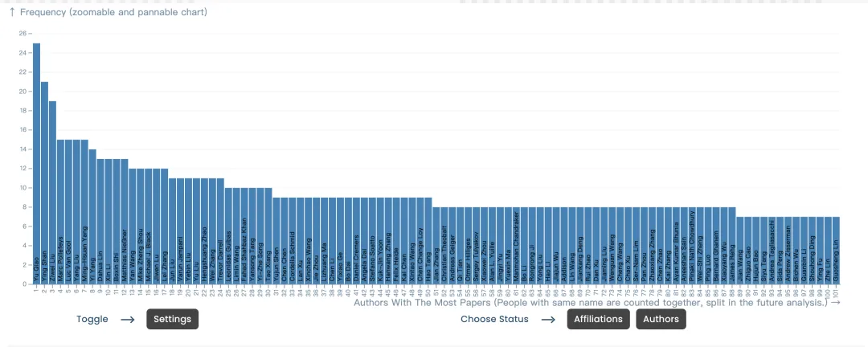Click the Andrew Zisserman bar
Viewport: 868px width, 347px height.
[787, 250]
